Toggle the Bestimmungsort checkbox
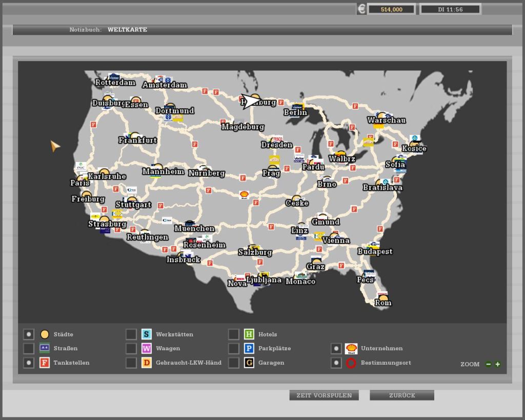Viewport: 525px width, 420px height. [x=336, y=363]
